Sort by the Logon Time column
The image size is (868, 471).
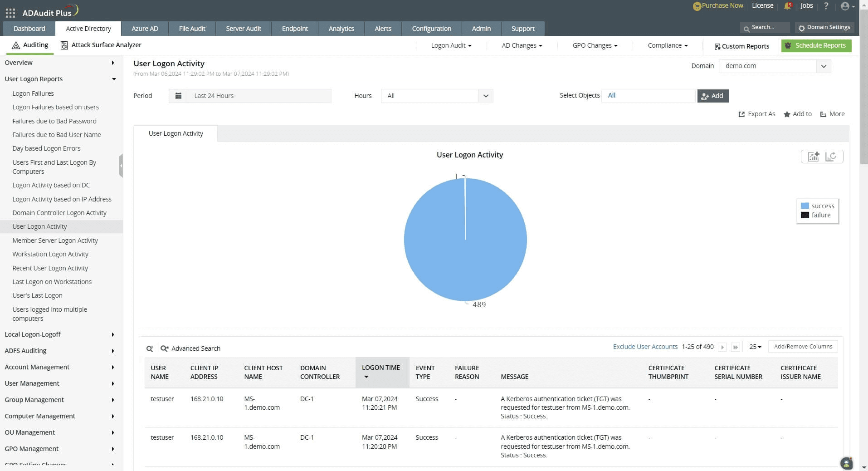(381, 368)
